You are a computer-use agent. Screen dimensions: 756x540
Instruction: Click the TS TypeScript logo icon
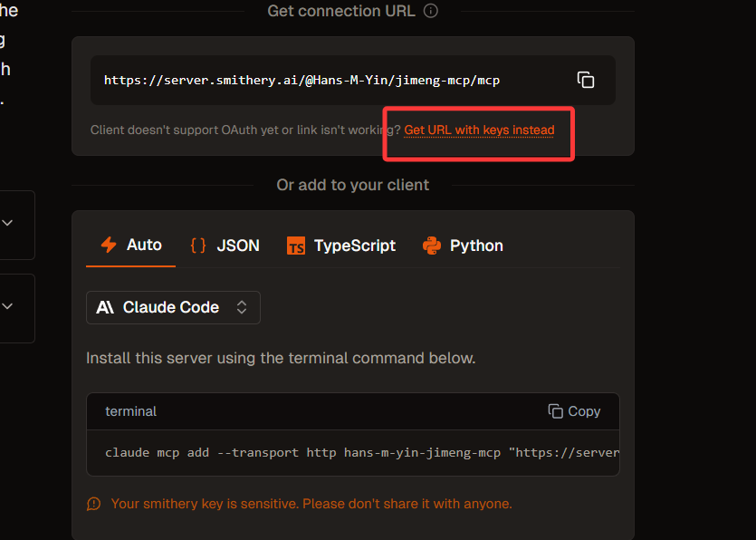coord(296,246)
